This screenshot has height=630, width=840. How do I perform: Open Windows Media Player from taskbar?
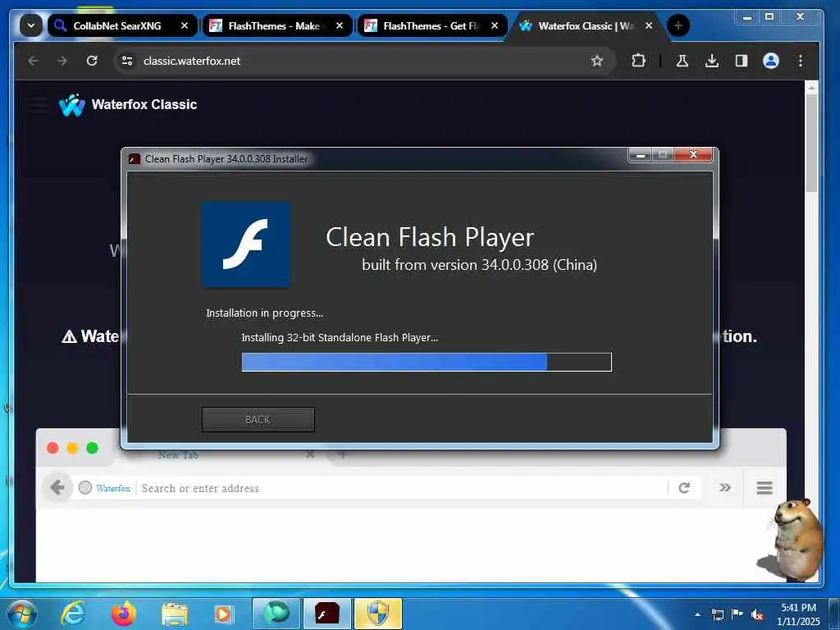click(223, 614)
